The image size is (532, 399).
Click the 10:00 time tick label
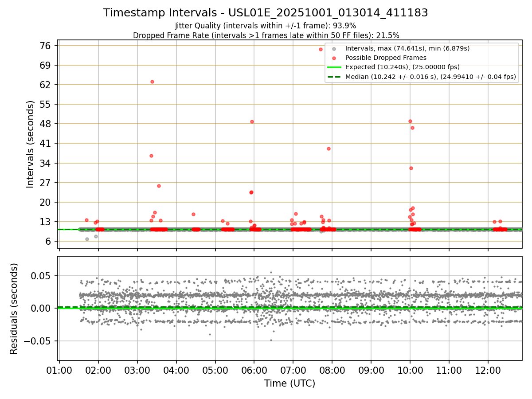(410, 370)
